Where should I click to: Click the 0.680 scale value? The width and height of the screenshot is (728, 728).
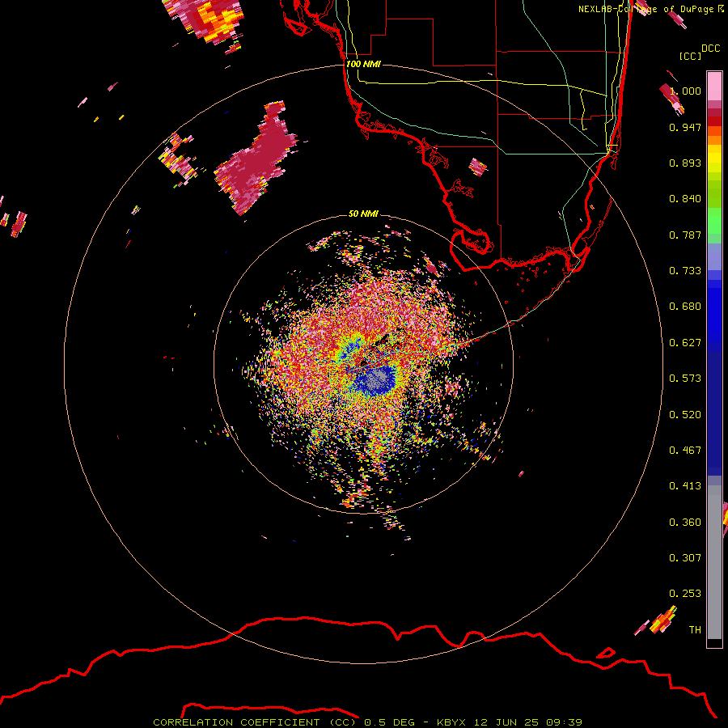pyautogui.click(x=685, y=307)
